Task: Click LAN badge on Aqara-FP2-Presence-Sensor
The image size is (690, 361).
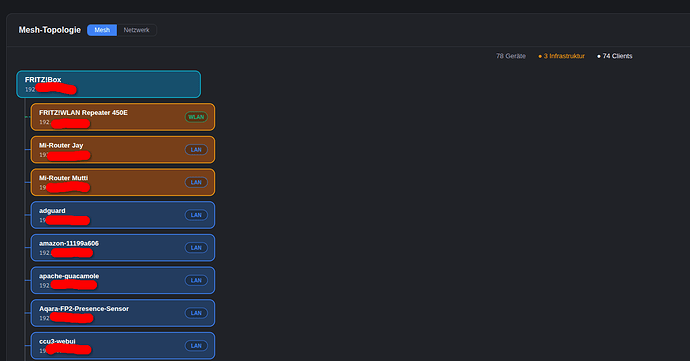Action: click(x=196, y=313)
